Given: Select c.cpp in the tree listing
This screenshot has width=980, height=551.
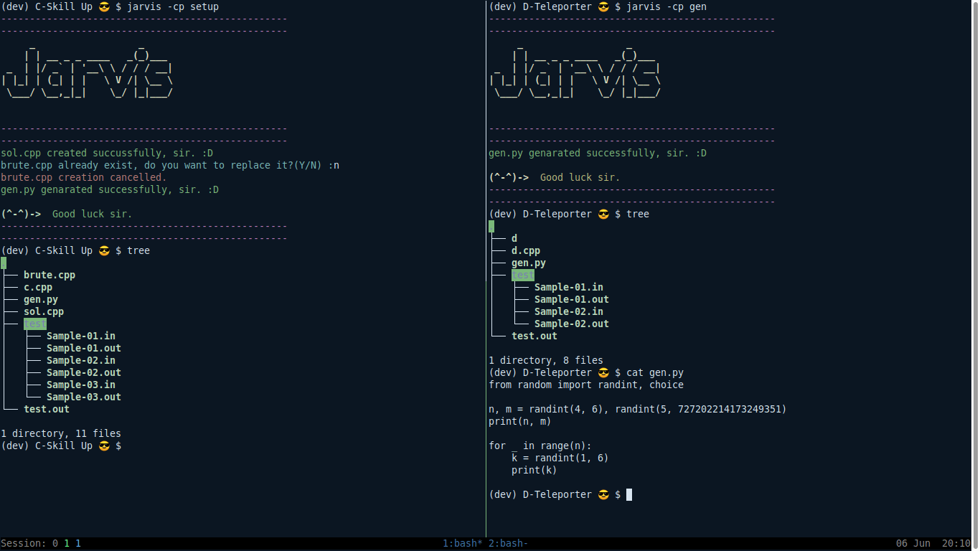Looking at the screenshot, I should pos(38,287).
